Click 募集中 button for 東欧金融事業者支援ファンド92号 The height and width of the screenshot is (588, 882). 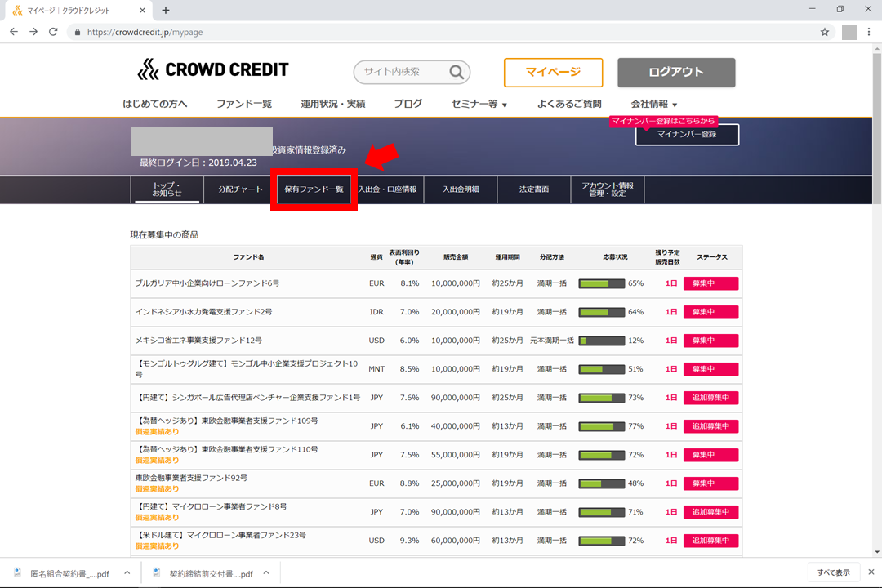click(x=710, y=483)
